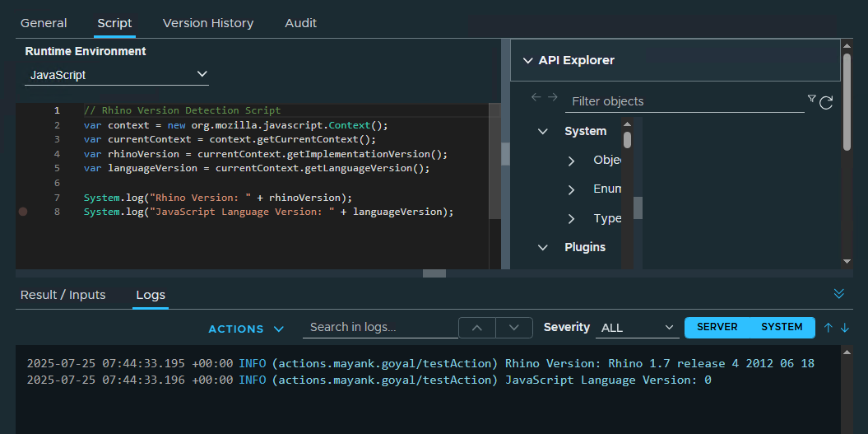The height and width of the screenshot is (434, 868).
Task: Click the Filter objects search field
Action: (685, 101)
